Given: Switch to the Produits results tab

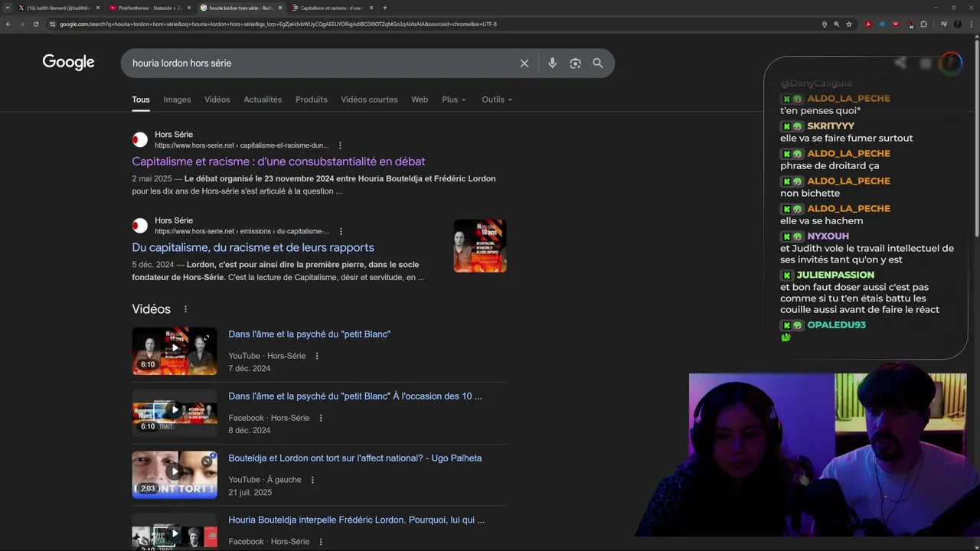Looking at the screenshot, I should pos(312,99).
